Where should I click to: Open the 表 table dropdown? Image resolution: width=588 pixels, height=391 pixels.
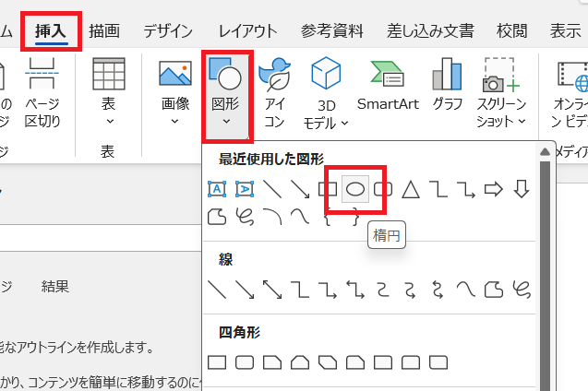coord(109,92)
